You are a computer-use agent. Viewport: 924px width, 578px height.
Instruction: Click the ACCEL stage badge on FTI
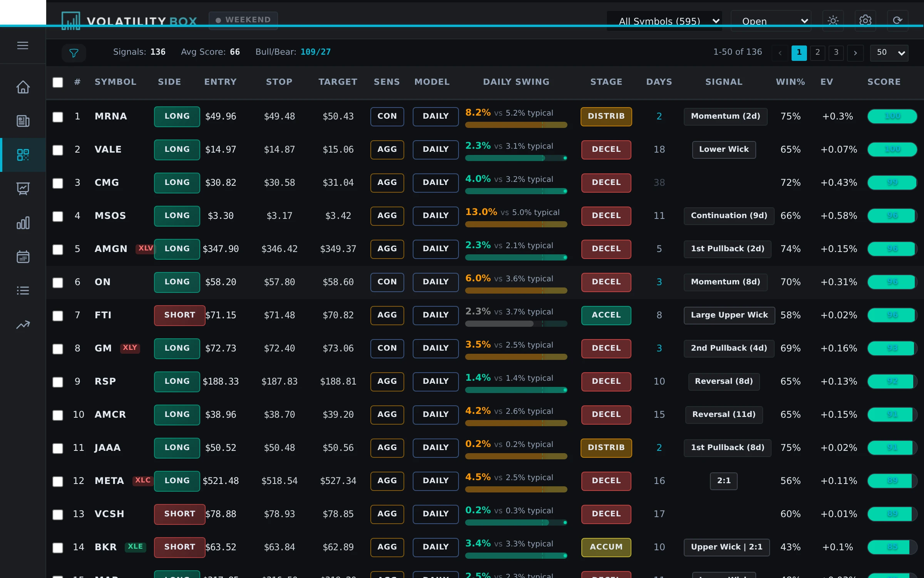(x=606, y=315)
